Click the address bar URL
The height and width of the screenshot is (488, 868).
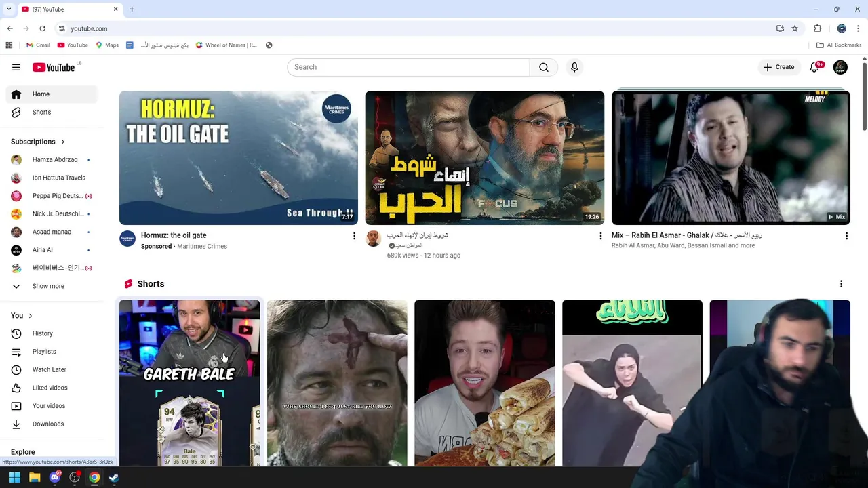[x=89, y=28]
